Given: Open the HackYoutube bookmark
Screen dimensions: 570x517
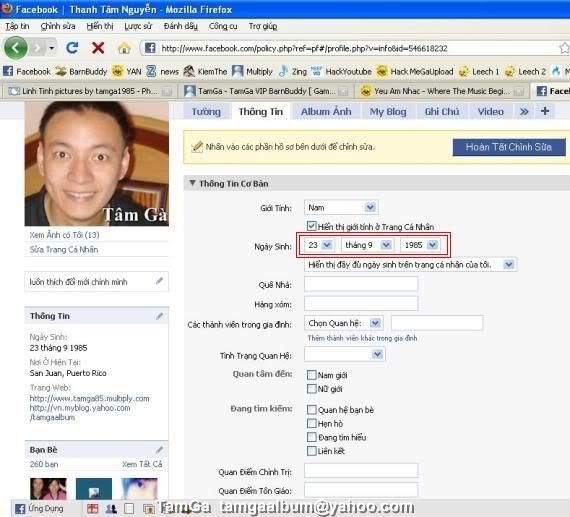Looking at the screenshot, I should tap(342, 71).
